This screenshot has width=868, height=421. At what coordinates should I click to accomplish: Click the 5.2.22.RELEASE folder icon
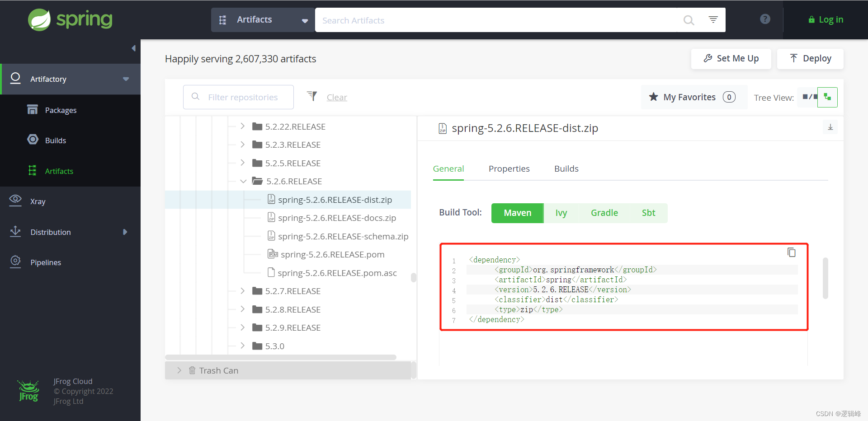(257, 126)
